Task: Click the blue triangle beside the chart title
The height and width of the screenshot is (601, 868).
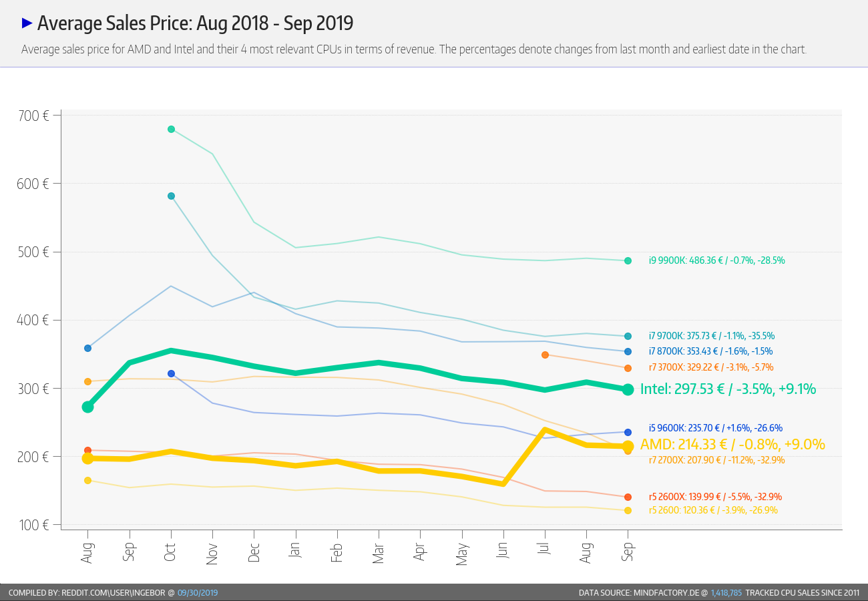Action: 27,23
